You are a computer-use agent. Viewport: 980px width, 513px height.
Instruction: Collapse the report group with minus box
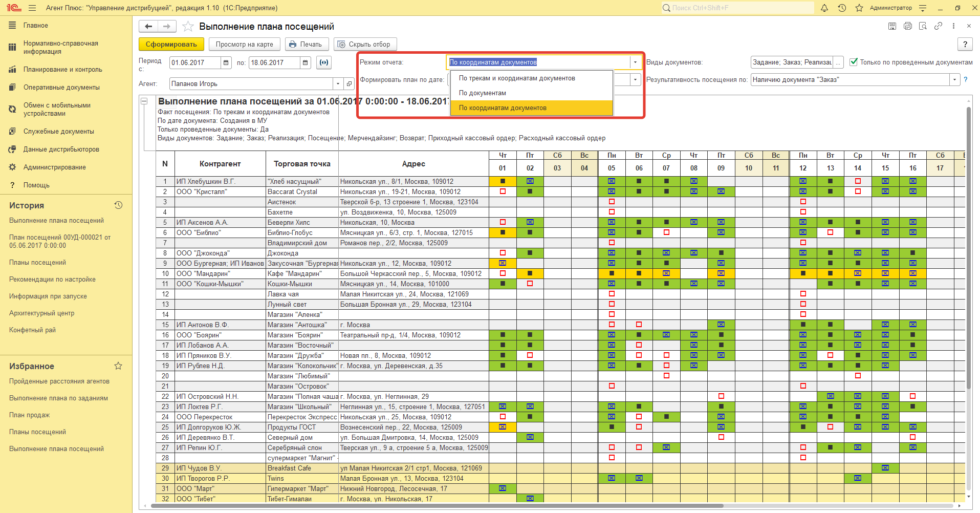(144, 101)
